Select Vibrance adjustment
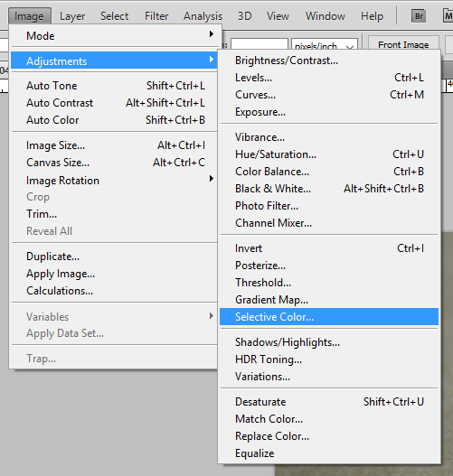This screenshot has height=476, width=453. pyautogui.click(x=329, y=137)
